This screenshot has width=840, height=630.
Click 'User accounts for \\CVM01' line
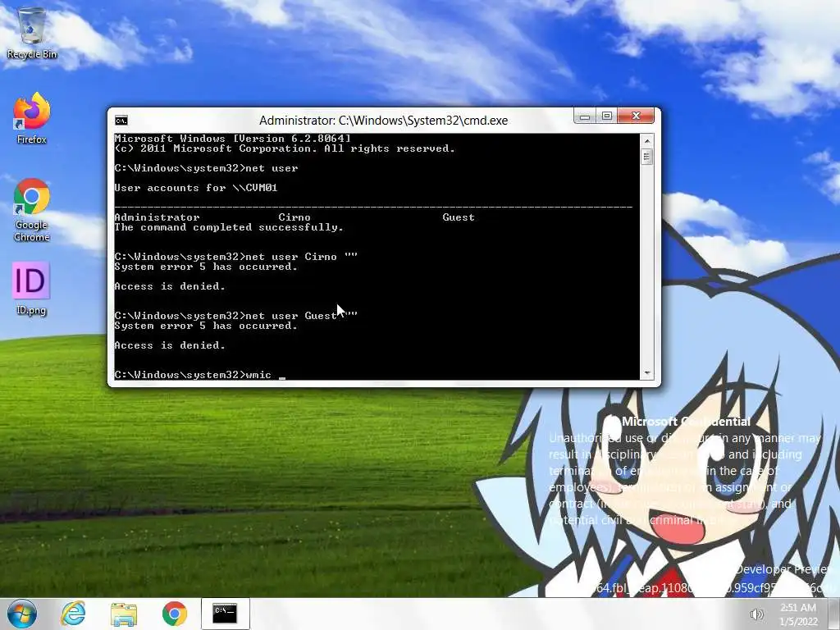tap(195, 188)
